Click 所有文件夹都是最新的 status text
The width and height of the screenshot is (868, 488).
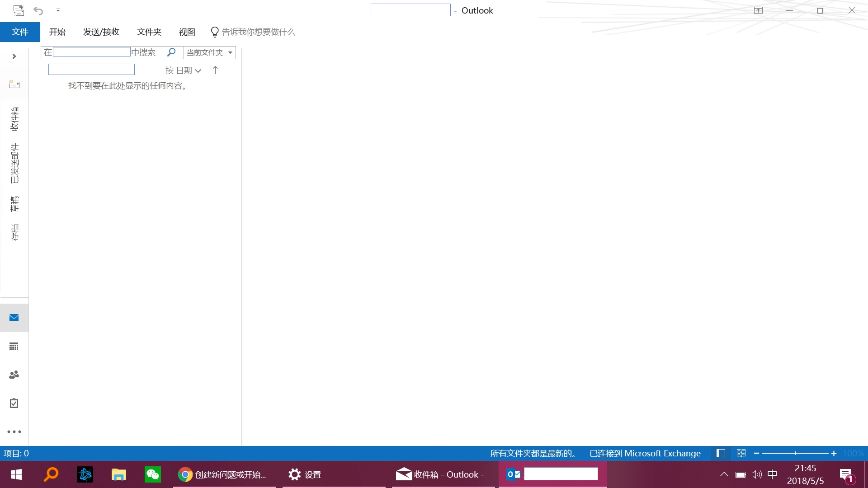(533, 453)
